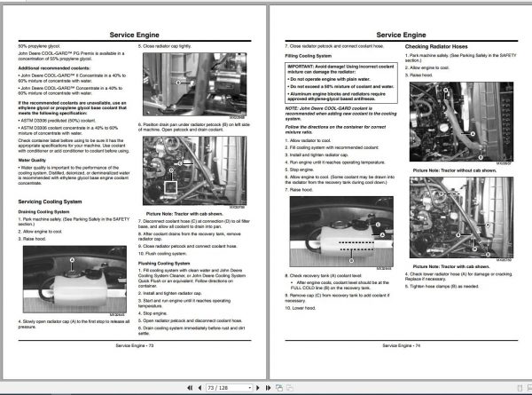Click 'Picture Note: Tractor with cab shown.' on page 73
This screenshot has height=395, width=532.
(184, 214)
